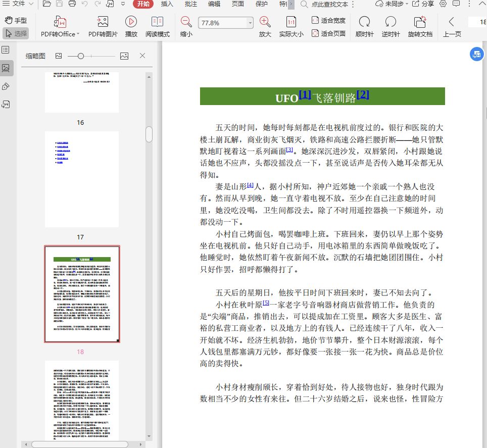Toggle 适合页面 fit page
This screenshot has width=487, height=448.
pos(329,33)
